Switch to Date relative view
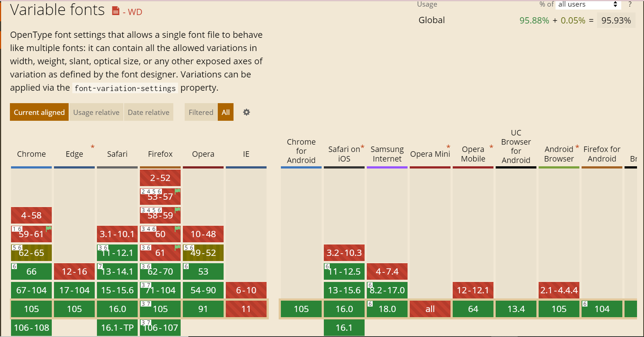This screenshot has width=644, height=337. point(149,112)
